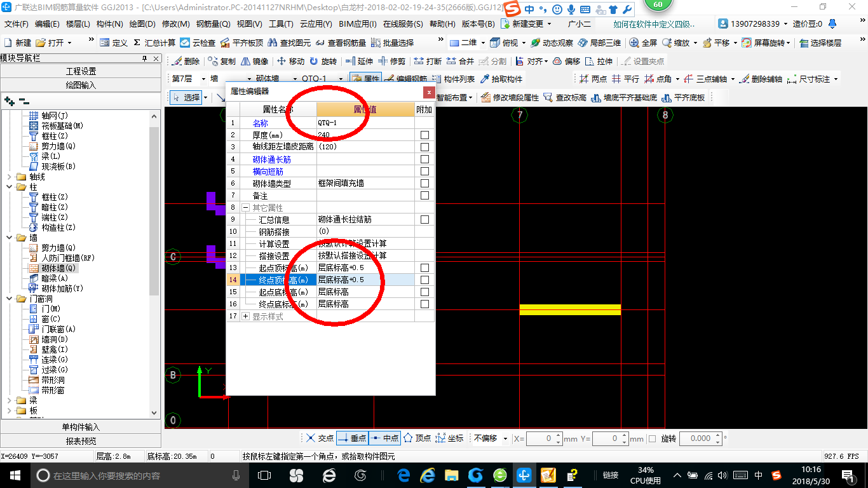The width and height of the screenshot is (868, 488).
Task: Select the 修剪 trim tool
Action: (391, 61)
